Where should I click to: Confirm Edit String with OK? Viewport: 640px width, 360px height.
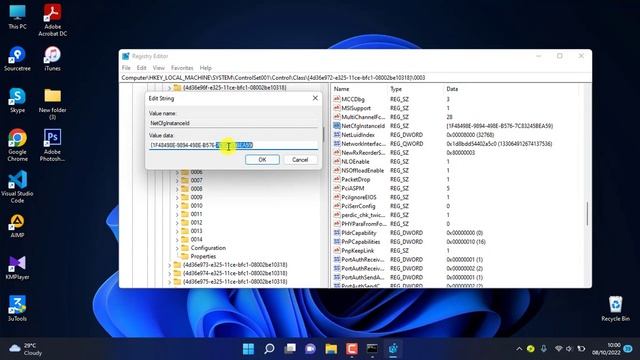262,160
